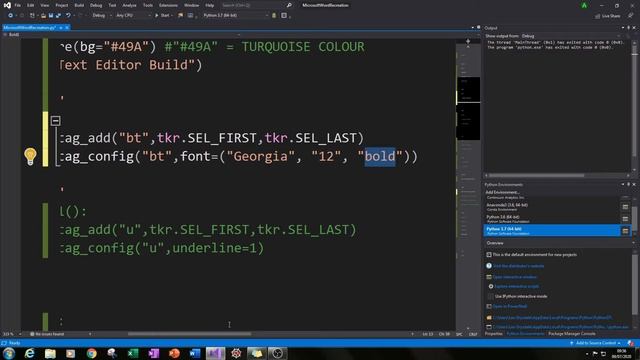Toggle 'default environment for new projects' checkbox

pyautogui.click(x=489, y=255)
